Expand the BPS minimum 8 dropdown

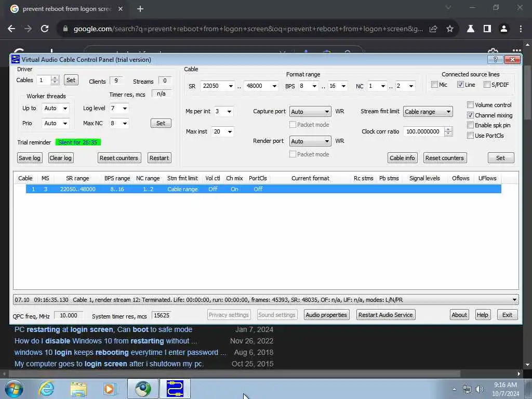pos(314,86)
